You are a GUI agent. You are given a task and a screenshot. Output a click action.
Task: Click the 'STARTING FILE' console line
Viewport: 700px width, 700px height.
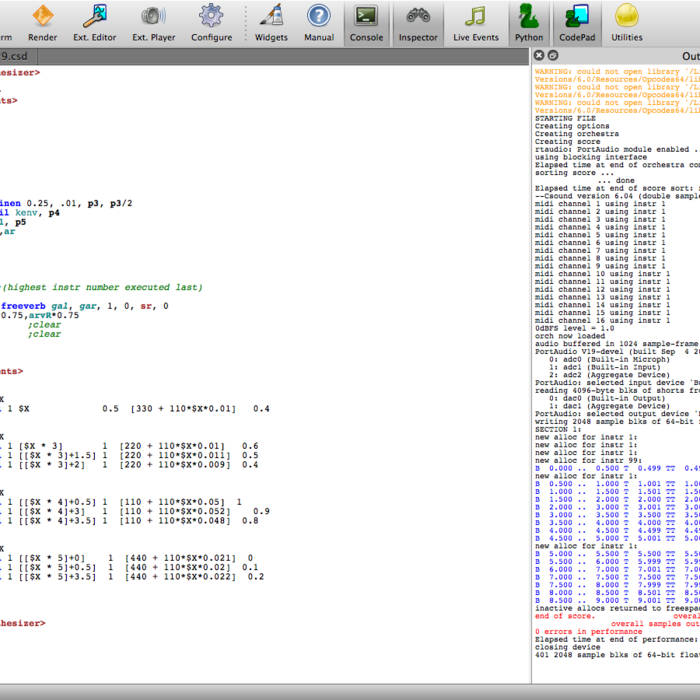click(567, 118)
